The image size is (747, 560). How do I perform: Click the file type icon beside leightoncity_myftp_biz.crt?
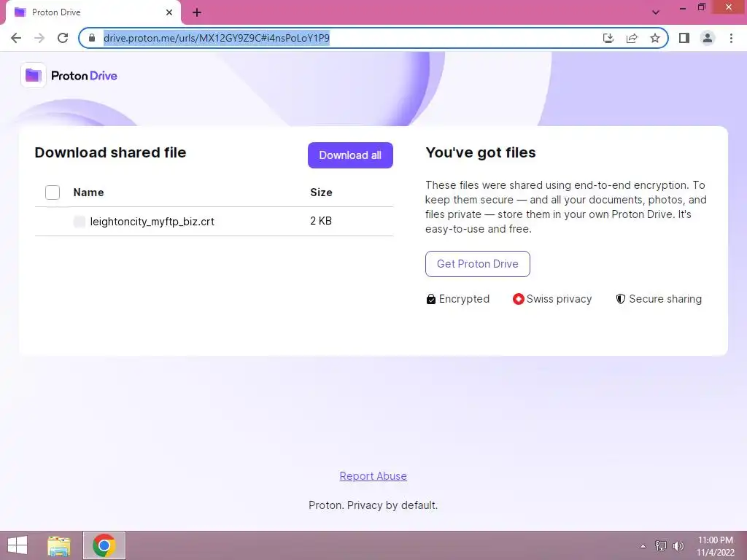pyautogui.click(x=79, y=222)
